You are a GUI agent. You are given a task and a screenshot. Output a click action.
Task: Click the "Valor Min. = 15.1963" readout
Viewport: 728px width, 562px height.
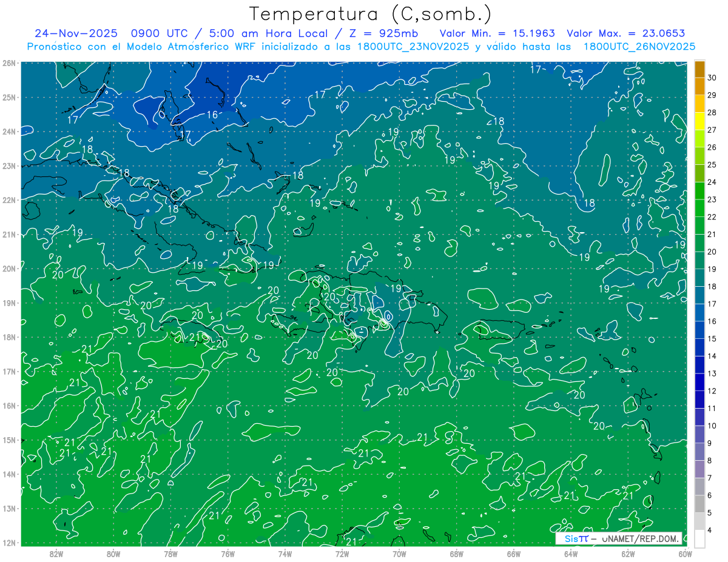point(497,33)
